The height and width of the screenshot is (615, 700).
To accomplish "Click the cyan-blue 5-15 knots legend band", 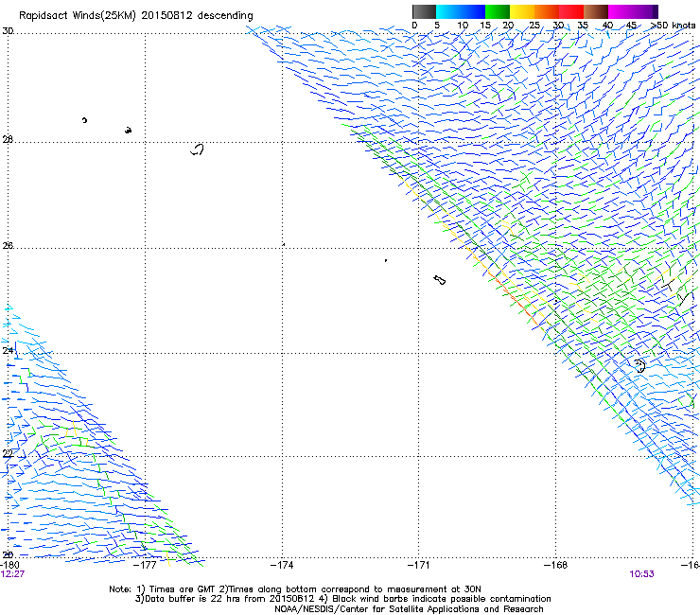I will (461, 11).
